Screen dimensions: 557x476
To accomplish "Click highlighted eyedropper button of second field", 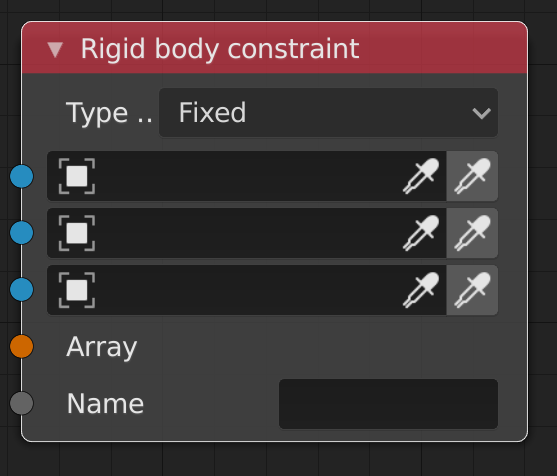I will [472, 233].
